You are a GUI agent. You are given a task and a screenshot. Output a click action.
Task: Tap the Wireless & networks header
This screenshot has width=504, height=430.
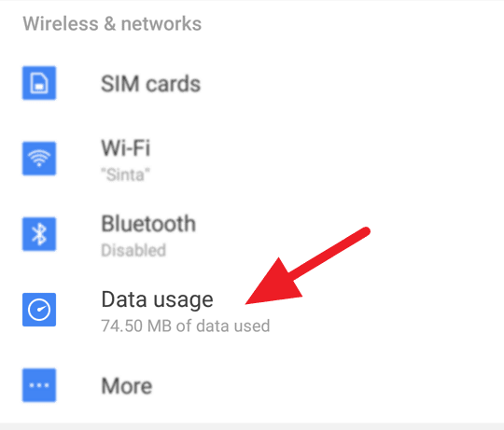point(112,23)
